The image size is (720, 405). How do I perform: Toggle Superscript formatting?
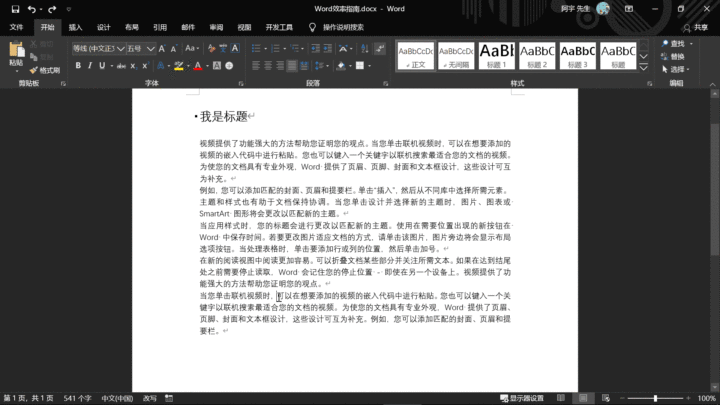tap(145, 66)
